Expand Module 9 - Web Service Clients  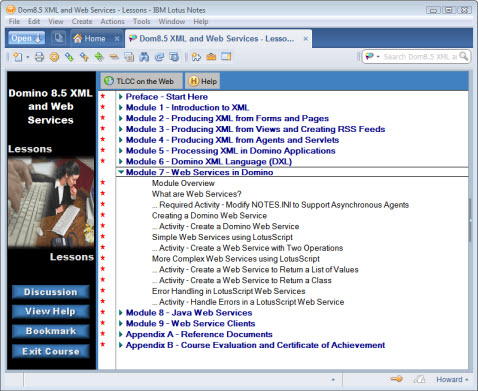pyautogui.click(x=121, y=324)
